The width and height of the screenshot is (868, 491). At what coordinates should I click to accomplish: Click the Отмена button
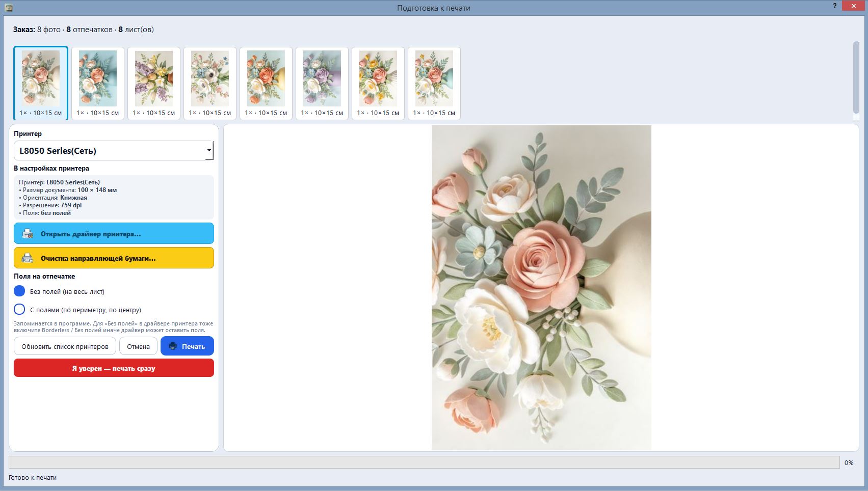138,346
